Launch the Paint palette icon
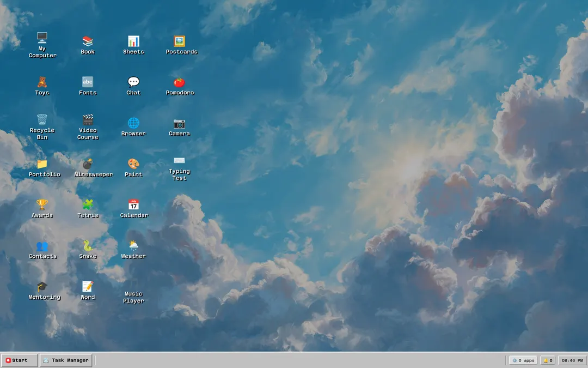Image resolution: width=588 pixels, height=368 pixels. point(133,164)
